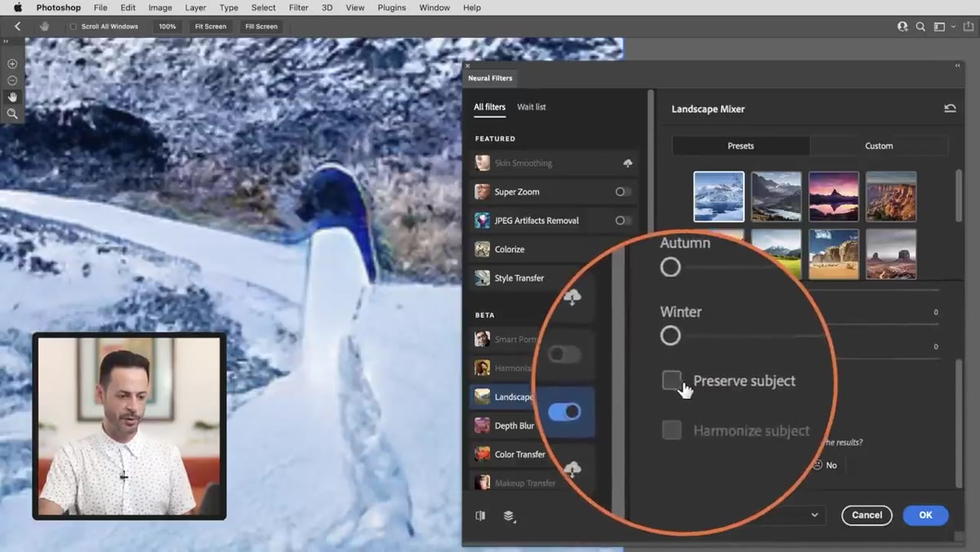This screenshot has height=552, width=980.
Task: Select Hand tool icon in options bar
Action: click(x=44, y=26)
